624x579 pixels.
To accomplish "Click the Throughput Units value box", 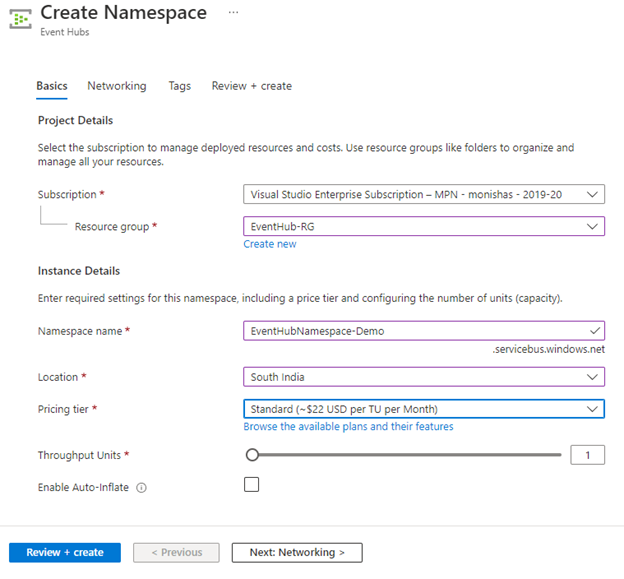I will tap(587, 455).
